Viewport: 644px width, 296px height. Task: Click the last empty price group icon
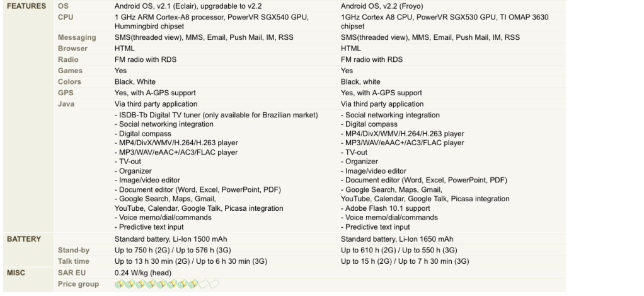pos(213,284)
